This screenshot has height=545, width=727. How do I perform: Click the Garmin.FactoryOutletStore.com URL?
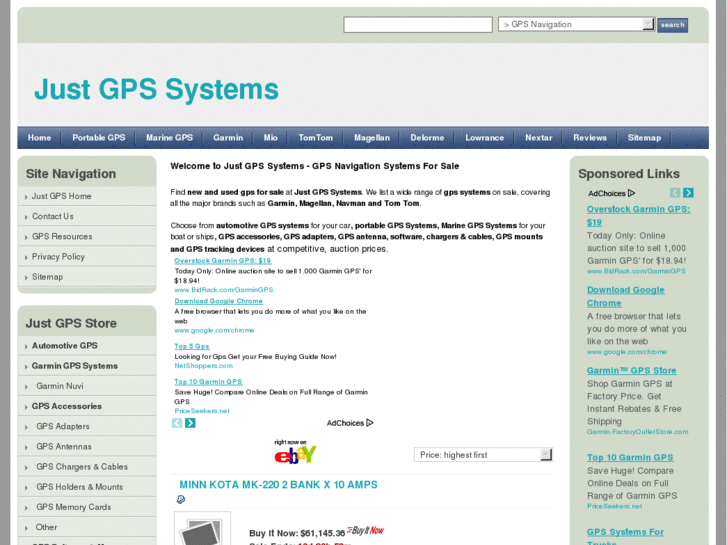pos(638,432)
